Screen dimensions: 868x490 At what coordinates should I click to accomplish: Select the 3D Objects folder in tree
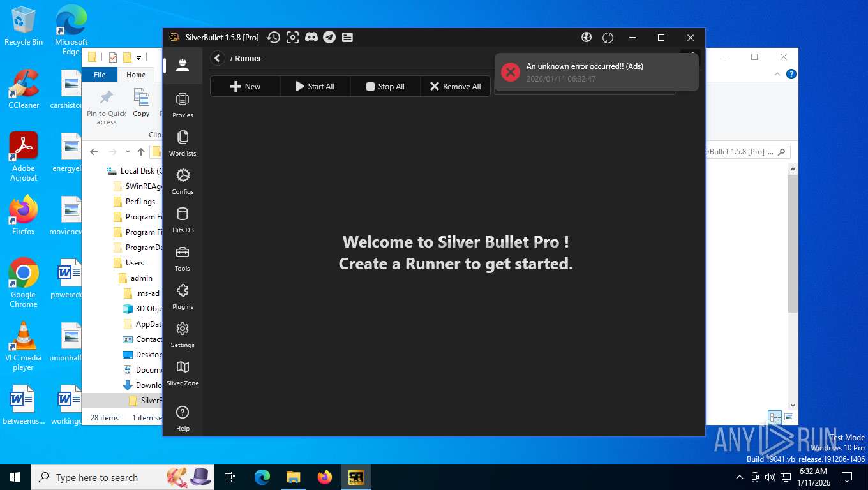point(142,309)
